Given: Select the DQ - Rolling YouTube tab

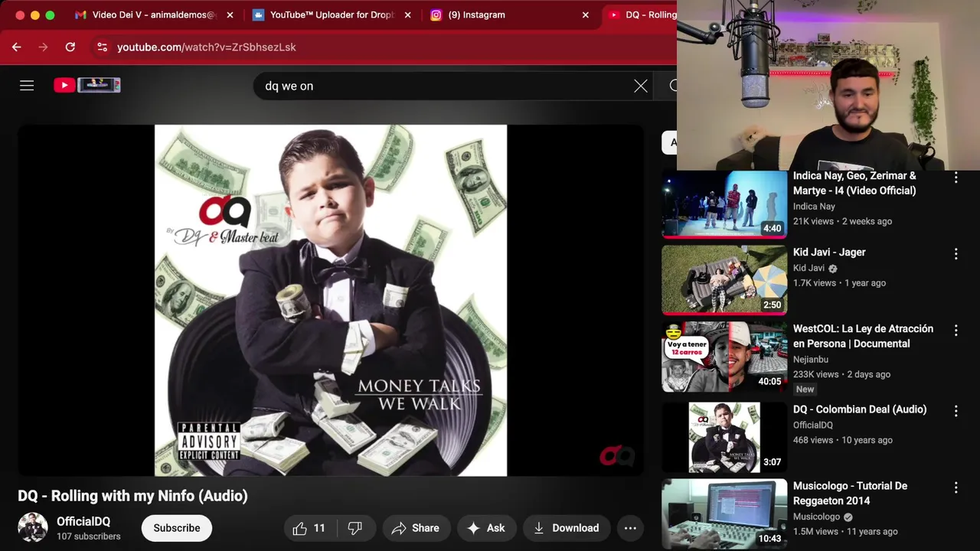Looking at the screenshot, I should click(642, 15).
